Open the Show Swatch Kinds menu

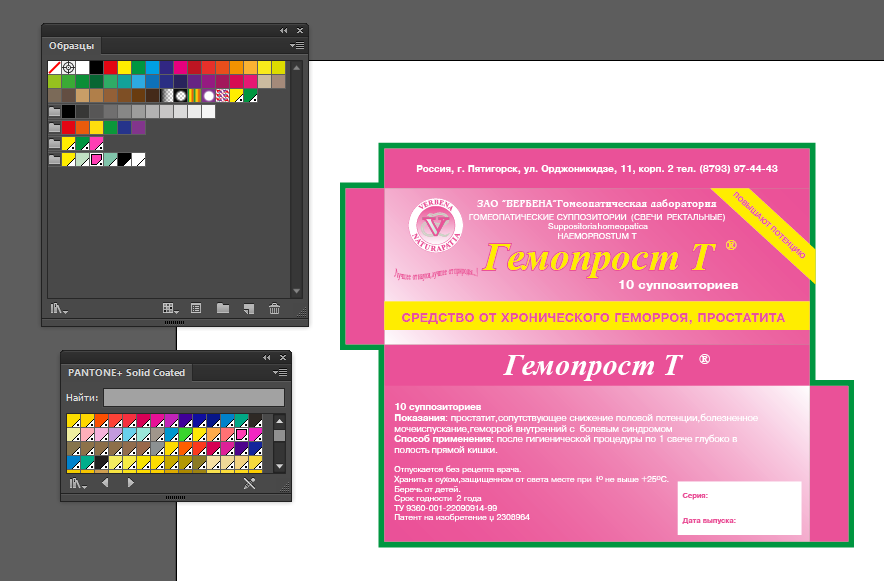(170, 308)
